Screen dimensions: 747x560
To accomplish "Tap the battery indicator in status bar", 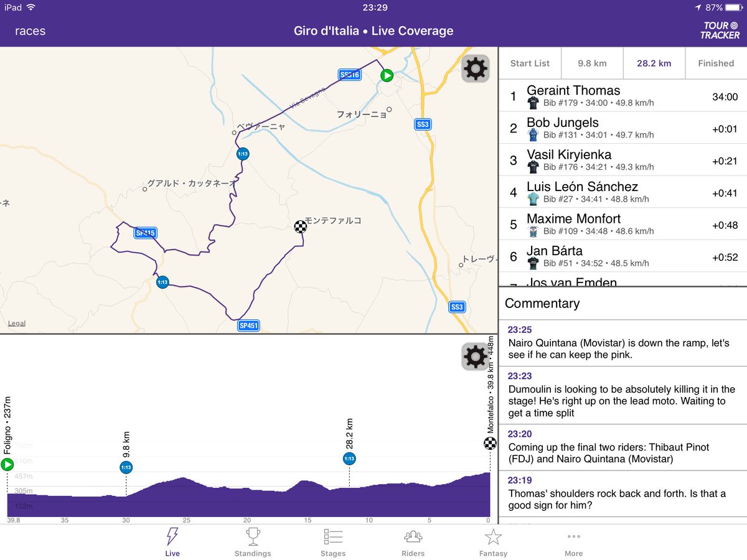I will tap(733, 7).
